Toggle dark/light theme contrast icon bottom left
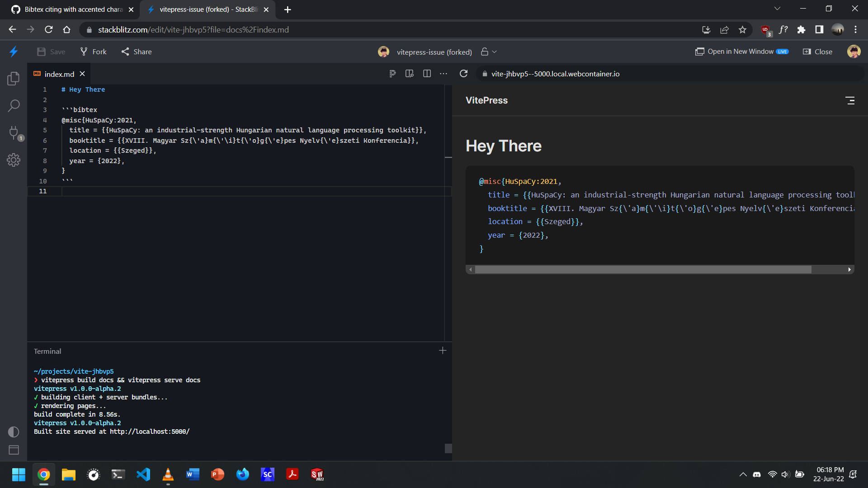Viewport: 868px width, 488px height. tap(13, 432)
